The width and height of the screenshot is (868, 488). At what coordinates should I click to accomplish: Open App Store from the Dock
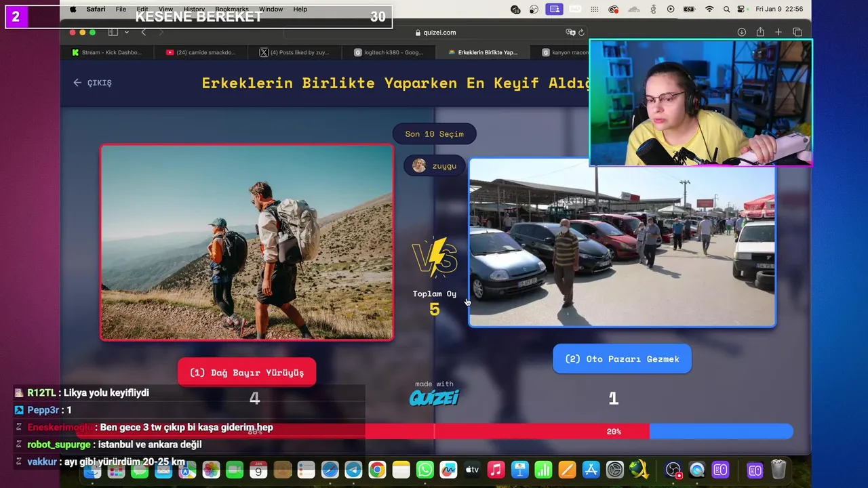pyautogui.click(x=591, y=470)
